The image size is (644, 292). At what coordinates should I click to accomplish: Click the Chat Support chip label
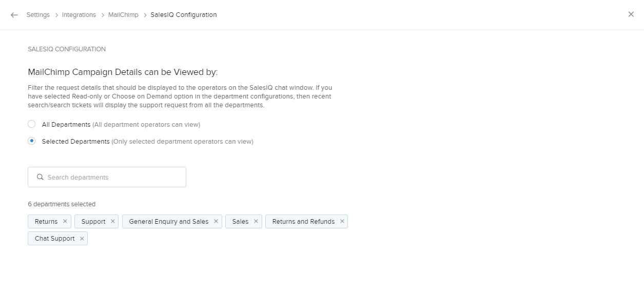click(x=54, y=239)
